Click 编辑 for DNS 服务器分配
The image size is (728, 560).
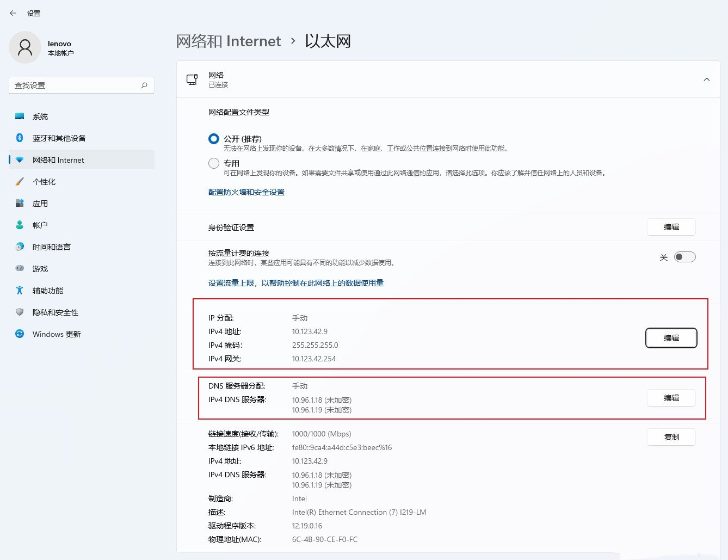tap(671, 398)
